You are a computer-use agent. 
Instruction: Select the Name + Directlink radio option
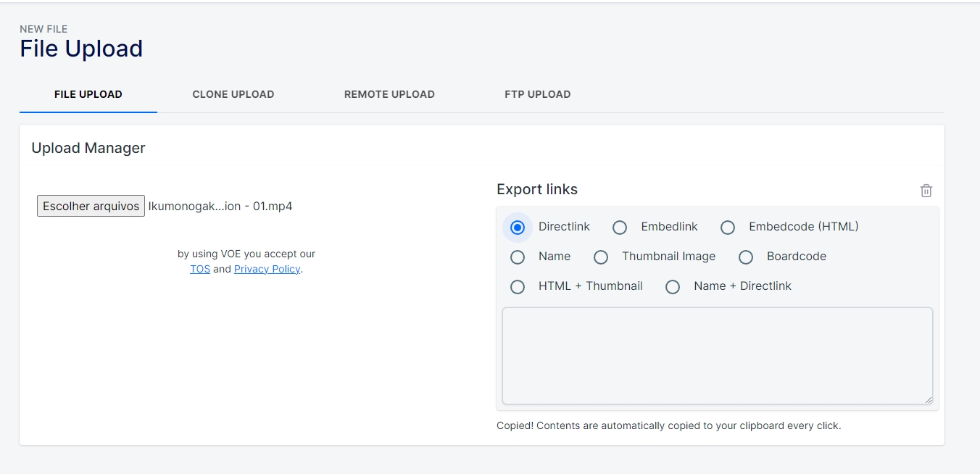673,287
